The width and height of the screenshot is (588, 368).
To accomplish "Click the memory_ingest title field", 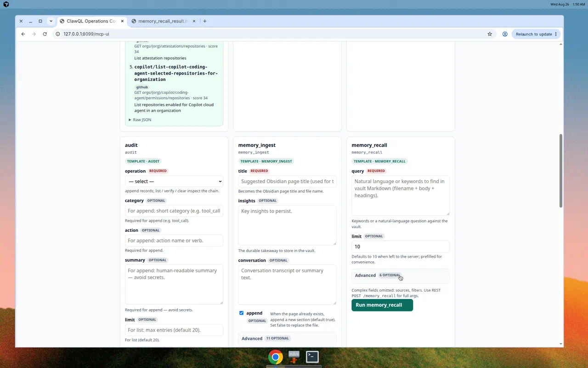I will [288, 181].
